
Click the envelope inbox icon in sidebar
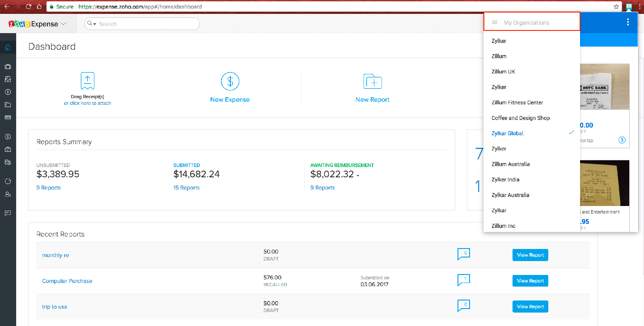[8, 79]
